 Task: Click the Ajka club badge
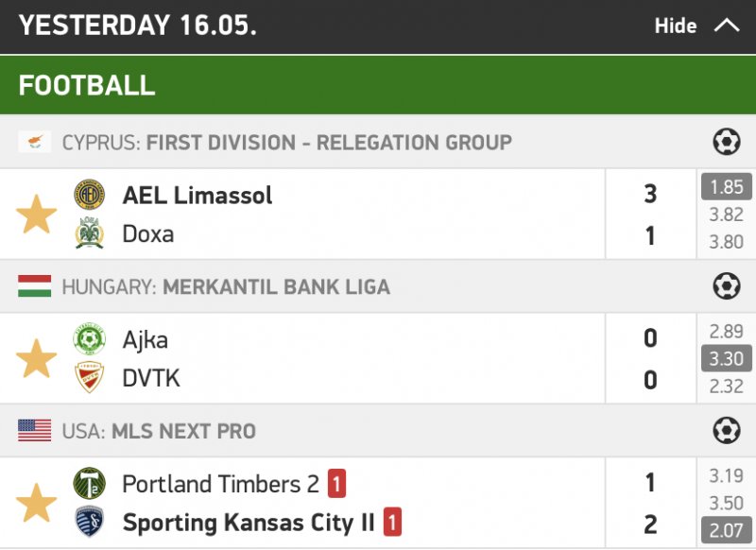90,339
